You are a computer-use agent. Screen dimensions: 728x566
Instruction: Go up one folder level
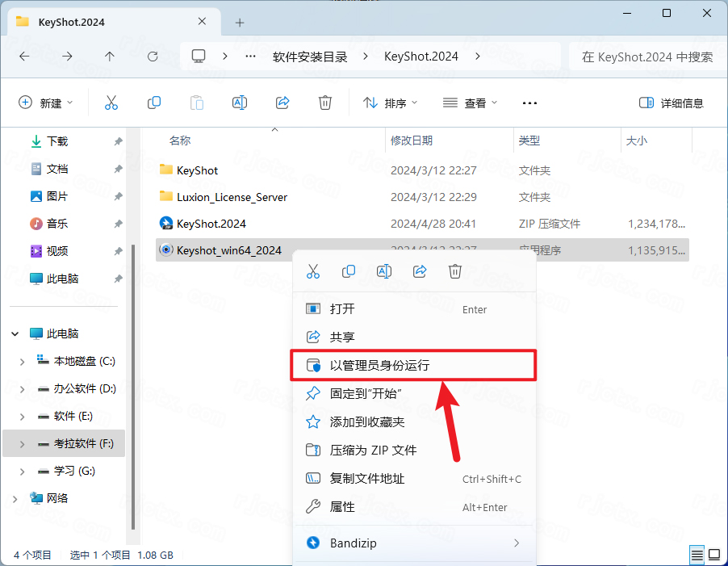point(110,57)
